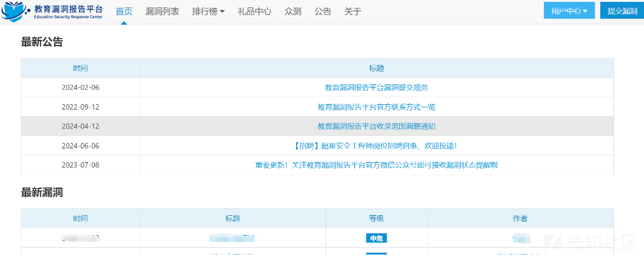This screenshot has height=262, width=644.
Task: Open 教育漏洞报告平台官方联系方式一览 link
Action: click(377, 107)
